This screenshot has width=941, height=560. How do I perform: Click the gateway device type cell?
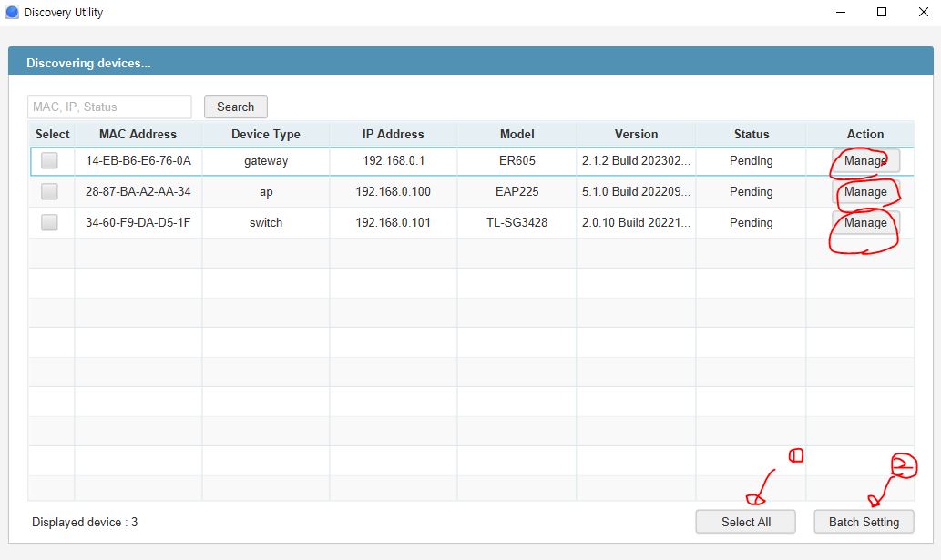[x=266, y=160]
